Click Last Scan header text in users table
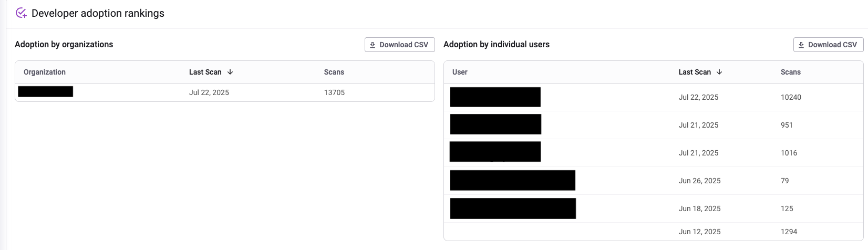Image resolution: width=868 pixels, height=250 pixels. [694, 72]
